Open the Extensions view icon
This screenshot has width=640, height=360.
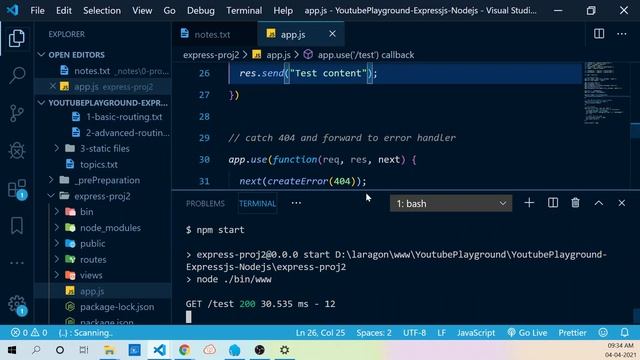[17, 189]
